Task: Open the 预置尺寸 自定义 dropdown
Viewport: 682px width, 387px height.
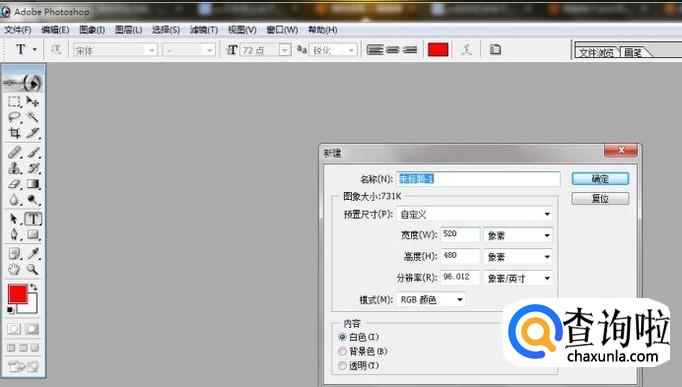Action: (475, 214)
